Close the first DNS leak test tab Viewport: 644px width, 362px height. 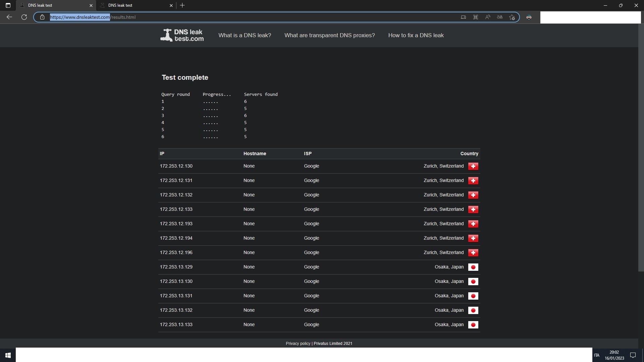(x=91, y=5)
